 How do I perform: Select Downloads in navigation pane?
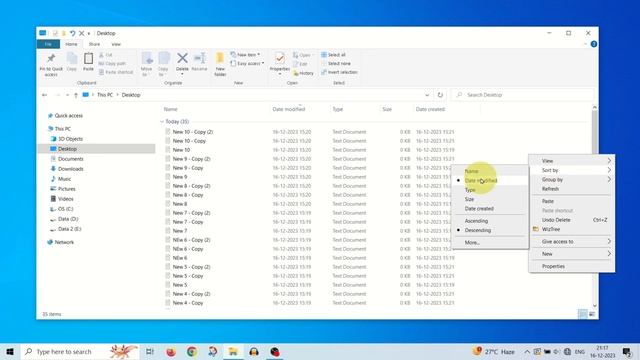click(70, 169)
